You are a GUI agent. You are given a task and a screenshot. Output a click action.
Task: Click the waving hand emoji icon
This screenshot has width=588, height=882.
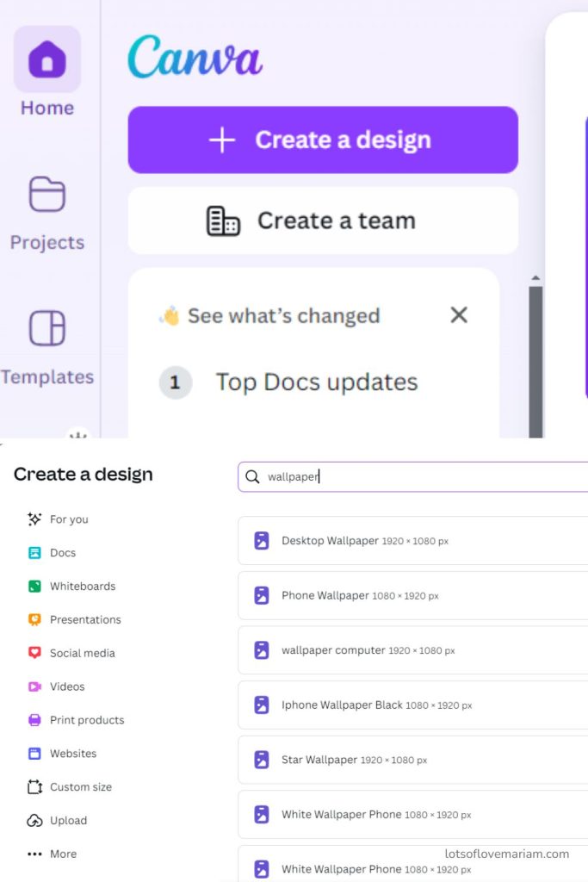pyautogui.click(x=170, y=315)
